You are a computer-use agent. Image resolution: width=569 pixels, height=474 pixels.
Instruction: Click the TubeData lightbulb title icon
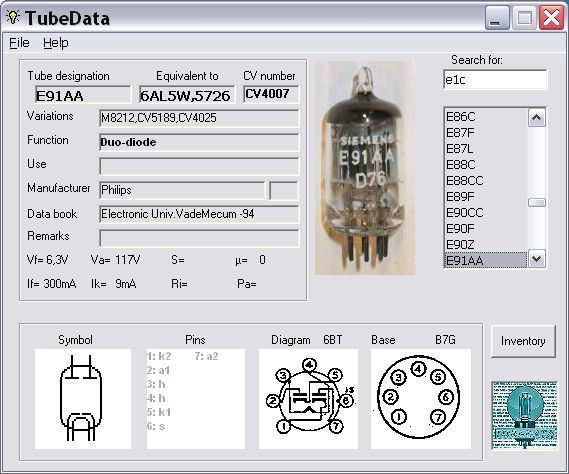pyautogui.click(x=13, y=17)
